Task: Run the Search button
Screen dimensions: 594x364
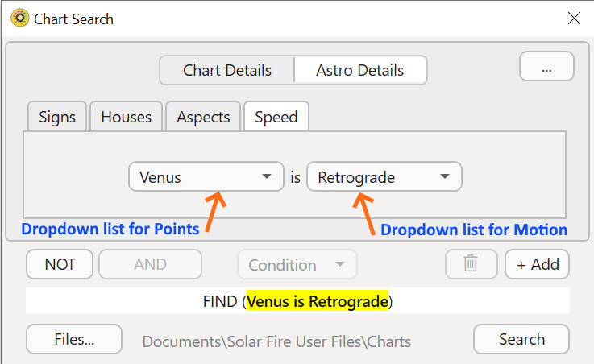Action: click(521, 339)
